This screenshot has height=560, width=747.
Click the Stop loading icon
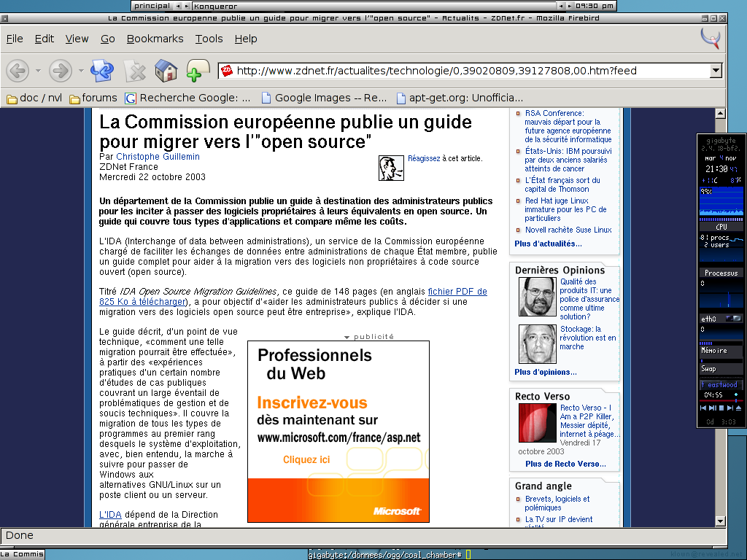(135, 71)
